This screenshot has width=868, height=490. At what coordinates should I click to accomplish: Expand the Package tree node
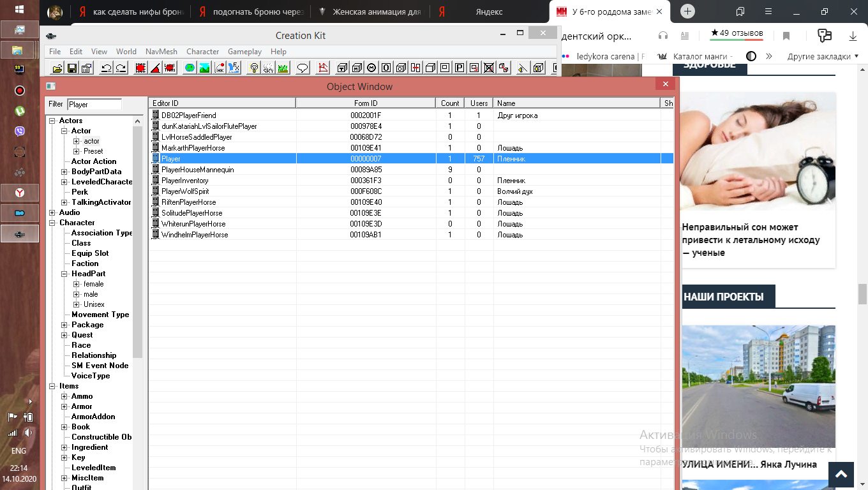click(x=64, y=325)
